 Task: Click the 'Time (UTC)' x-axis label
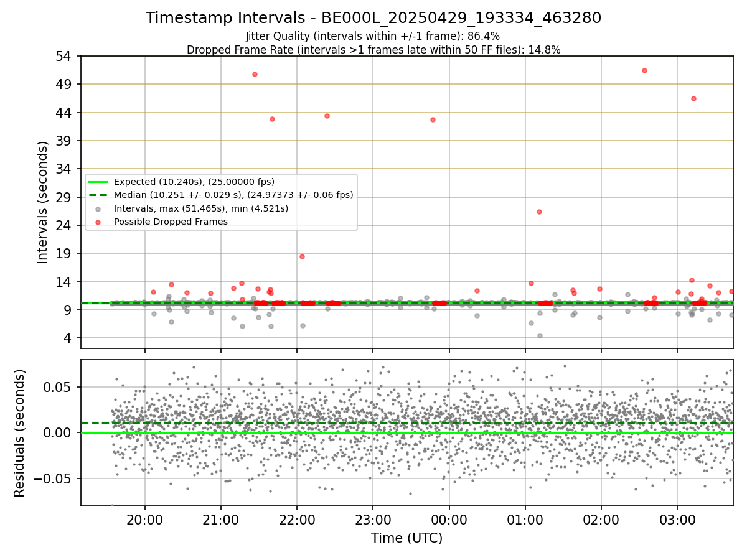[x=407, y=538]
